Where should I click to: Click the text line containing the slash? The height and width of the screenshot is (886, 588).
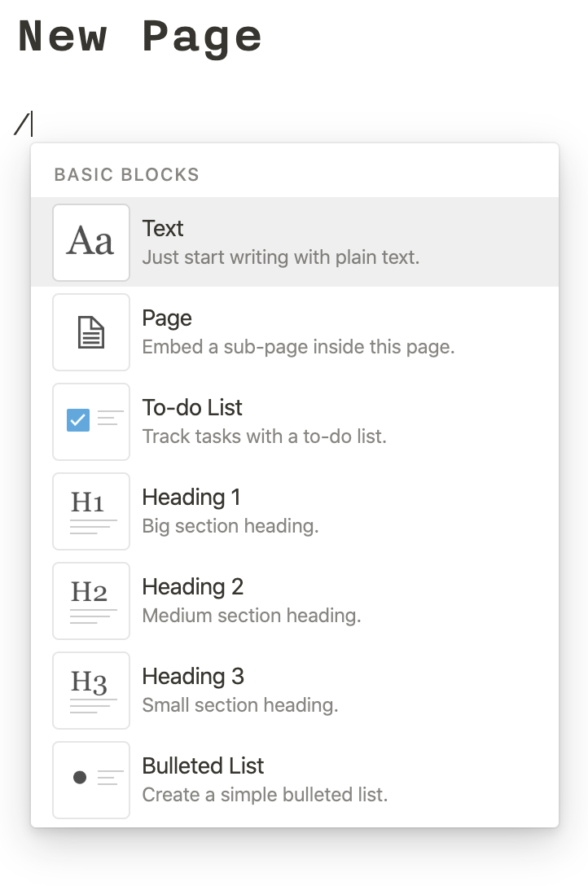tap(23, 124)
